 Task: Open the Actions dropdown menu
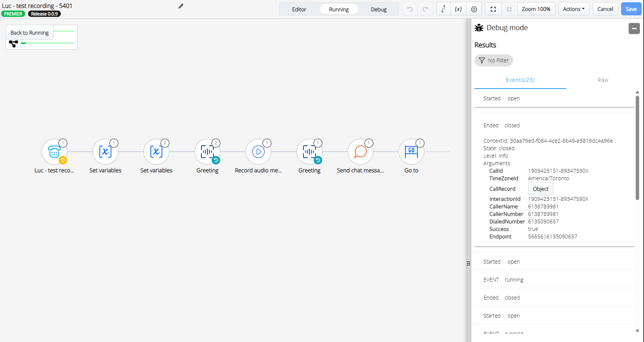tap(573, 9)
